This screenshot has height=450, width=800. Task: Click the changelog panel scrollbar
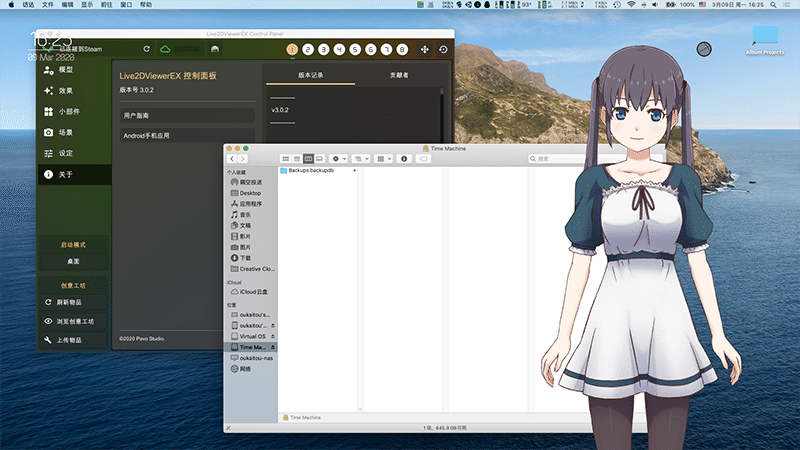pos(441,115)
